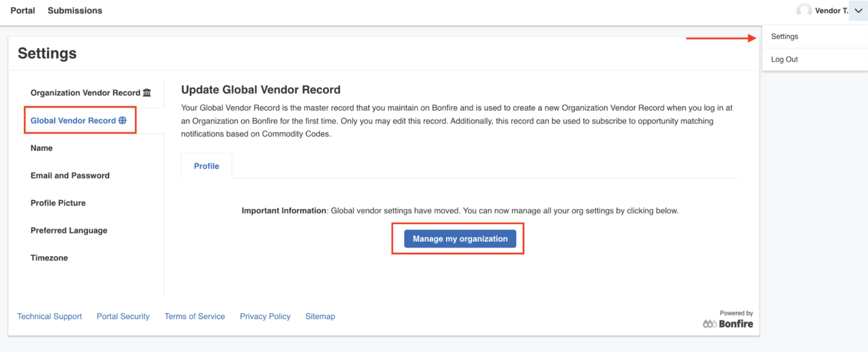868x352 pixels.
Task: Open the Privacy Policy link
Action: click(x=265, y=316)
